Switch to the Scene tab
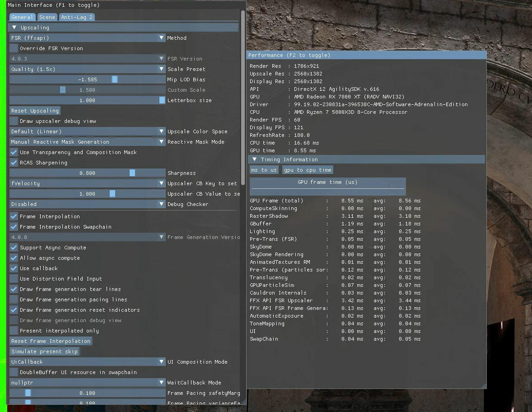The width and height of the screenshot is (532, 412). tap(47, 17)
